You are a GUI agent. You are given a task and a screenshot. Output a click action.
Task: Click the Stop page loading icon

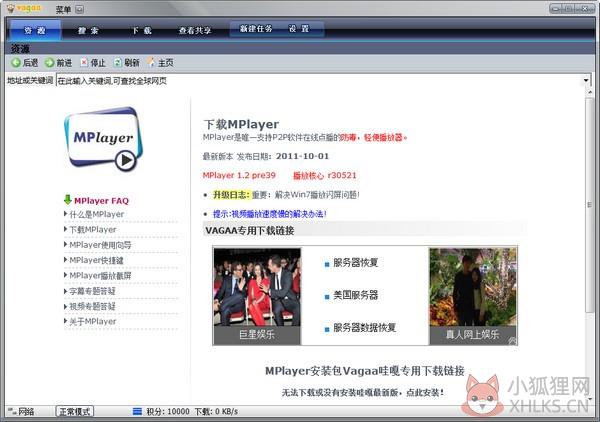click(x=84, y=62)
